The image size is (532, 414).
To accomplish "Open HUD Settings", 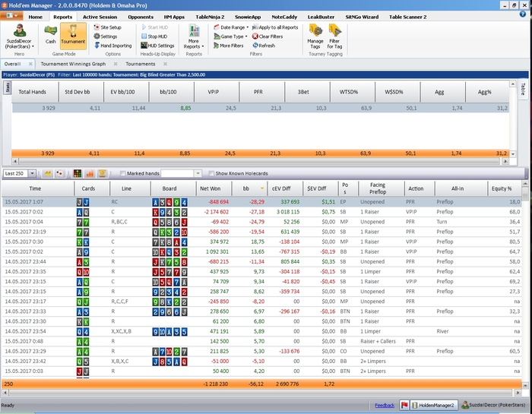I will [157, 46].
